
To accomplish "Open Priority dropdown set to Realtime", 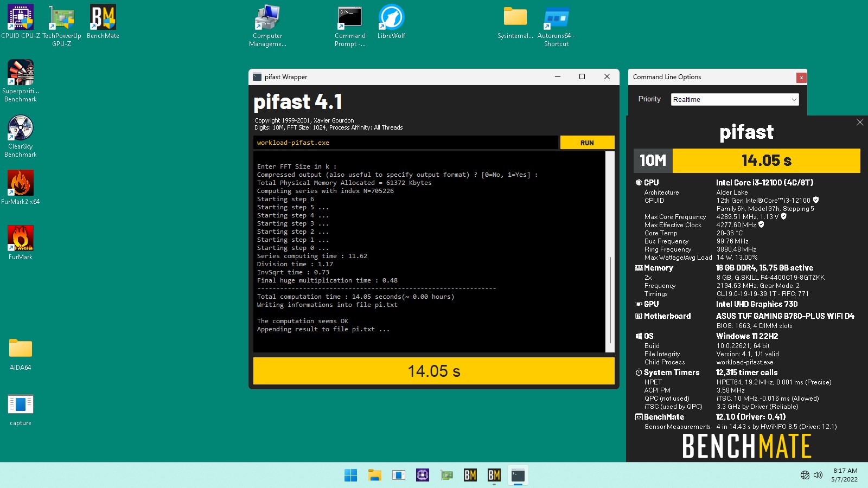I will pos(735,99).
